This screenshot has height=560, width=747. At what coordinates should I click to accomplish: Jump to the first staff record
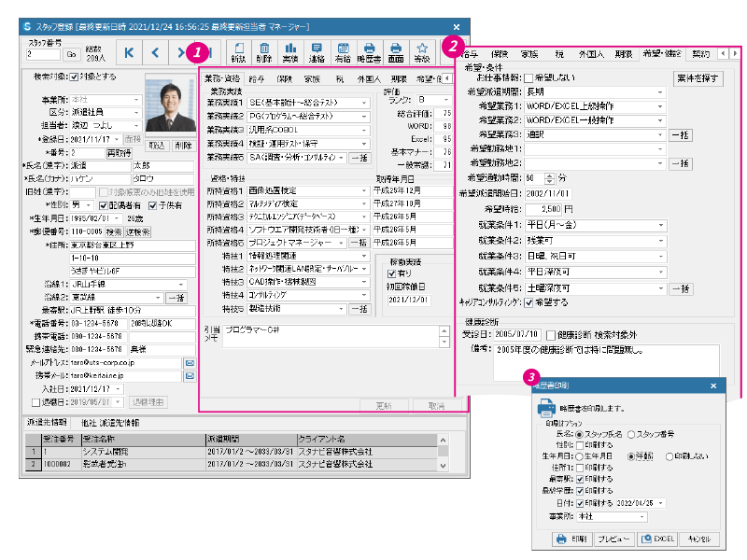coord(129,52)
